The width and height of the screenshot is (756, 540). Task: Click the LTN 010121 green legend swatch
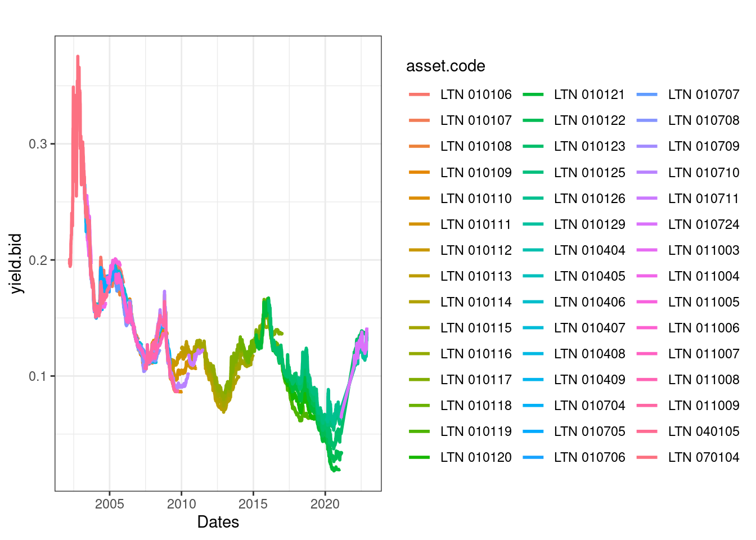pos(533,94)
